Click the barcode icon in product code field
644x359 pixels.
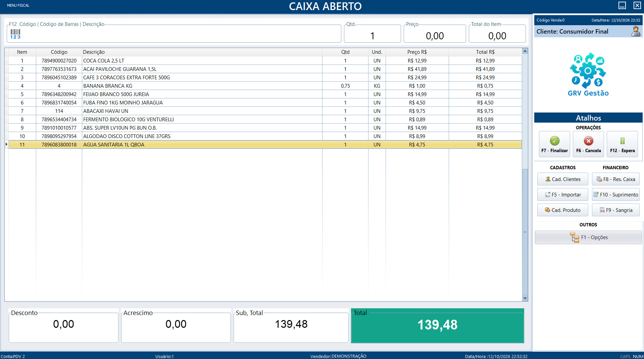15,34
